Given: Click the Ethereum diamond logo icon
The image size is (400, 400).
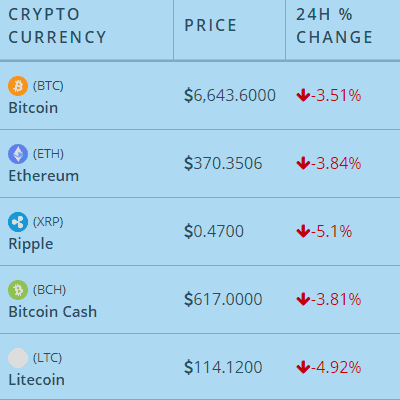Looking at the screenshot, I should (x=18, y=154).
